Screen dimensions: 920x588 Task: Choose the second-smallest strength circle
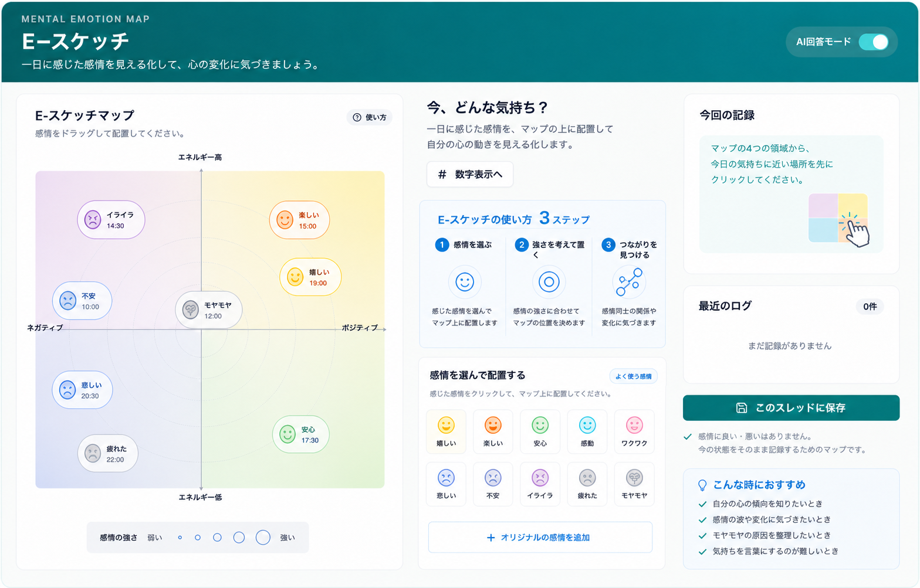(x=198, y=538)
